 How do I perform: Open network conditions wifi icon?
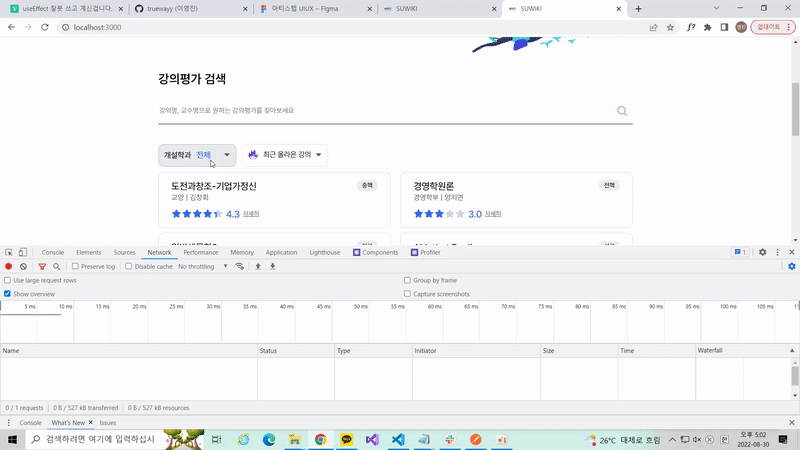point(239,266)
